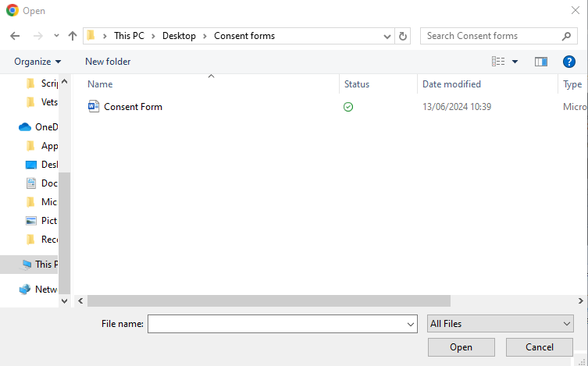588x366 pixels.
Task: Go back using the back arrow
Action: (x=15, y=36)
